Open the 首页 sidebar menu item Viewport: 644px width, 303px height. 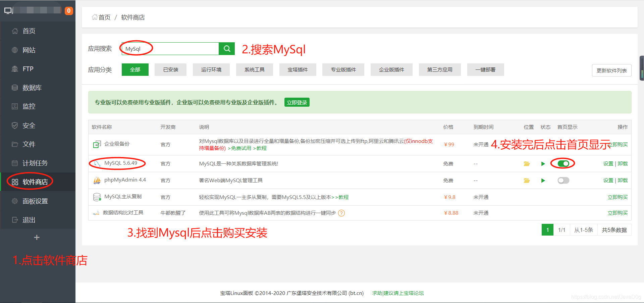pos(38,31)
